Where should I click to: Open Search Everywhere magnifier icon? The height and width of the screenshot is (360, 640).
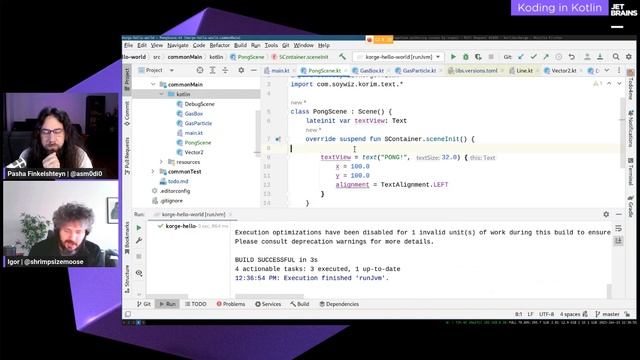click(616, 57)
